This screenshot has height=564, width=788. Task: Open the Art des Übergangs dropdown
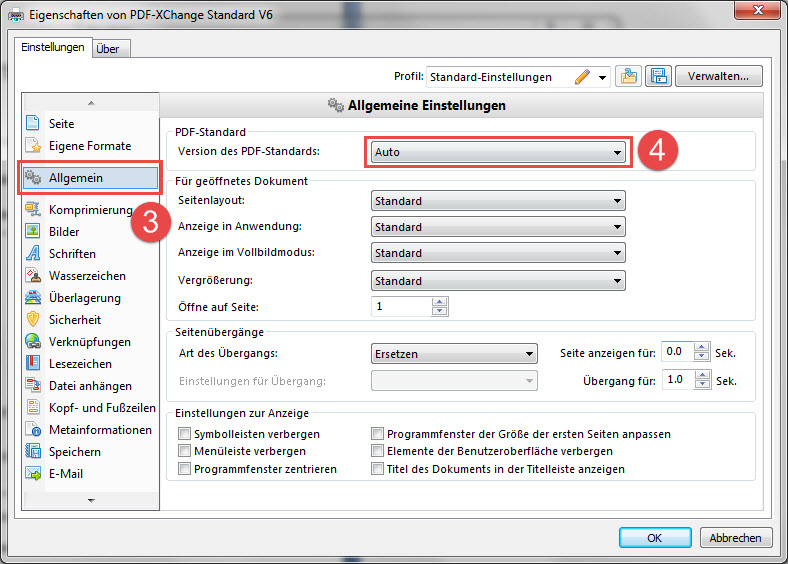(454, 353)
